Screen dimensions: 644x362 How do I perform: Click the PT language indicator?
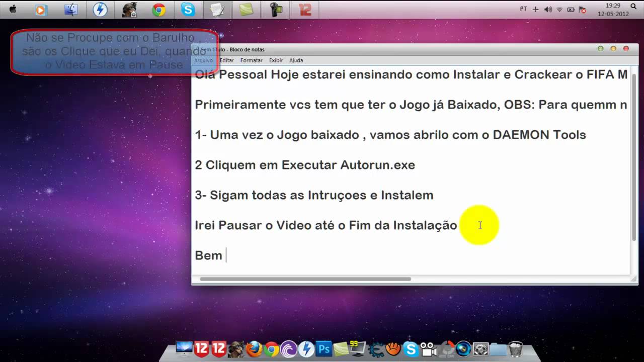(x=523, y=9)
